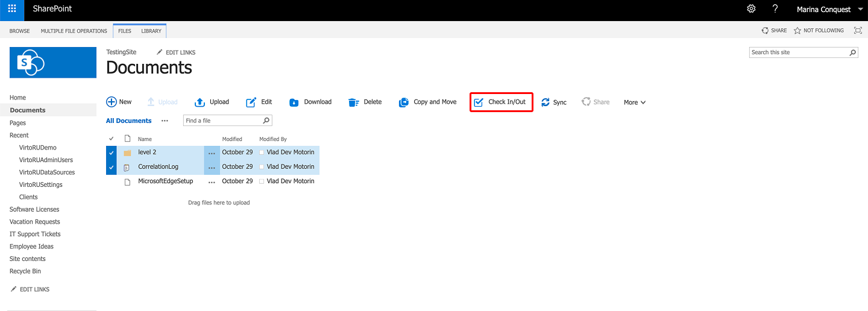Click the Copy and Move icon
Image resolution: width=868 pixels, height=311 pixels.
pos(404,102)
